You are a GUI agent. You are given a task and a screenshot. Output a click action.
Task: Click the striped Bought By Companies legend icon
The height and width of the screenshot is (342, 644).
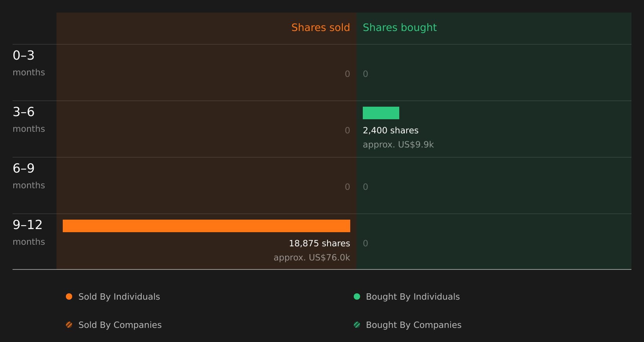357,325
